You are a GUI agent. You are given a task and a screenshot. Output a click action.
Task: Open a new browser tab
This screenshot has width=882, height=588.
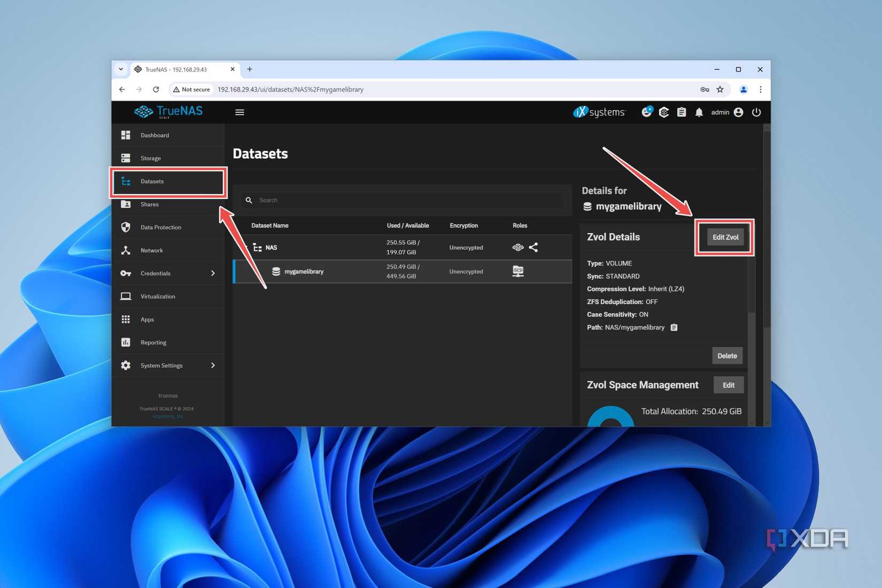tap(250, 69)
